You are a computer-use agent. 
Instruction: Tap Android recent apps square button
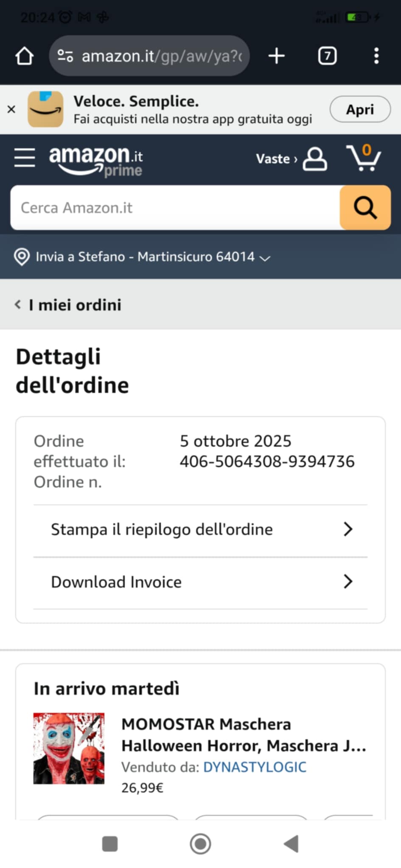[x=110, y=844]
